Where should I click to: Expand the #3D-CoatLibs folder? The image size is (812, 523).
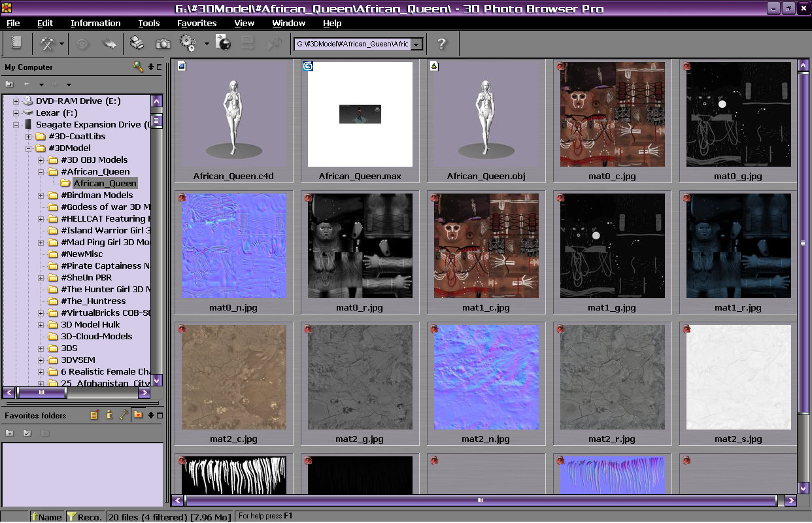coord(29,137)
